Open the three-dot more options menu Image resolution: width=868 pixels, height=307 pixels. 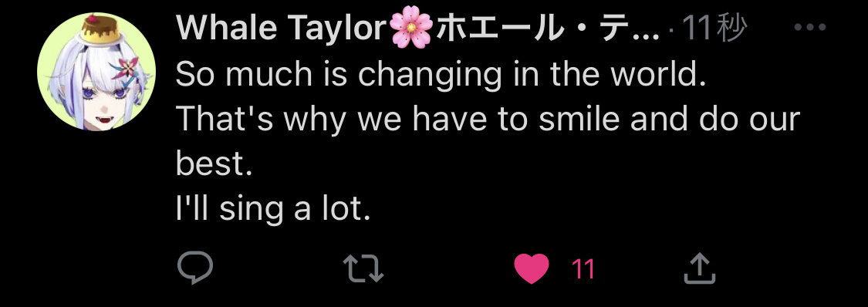click(x=810, y=27)
